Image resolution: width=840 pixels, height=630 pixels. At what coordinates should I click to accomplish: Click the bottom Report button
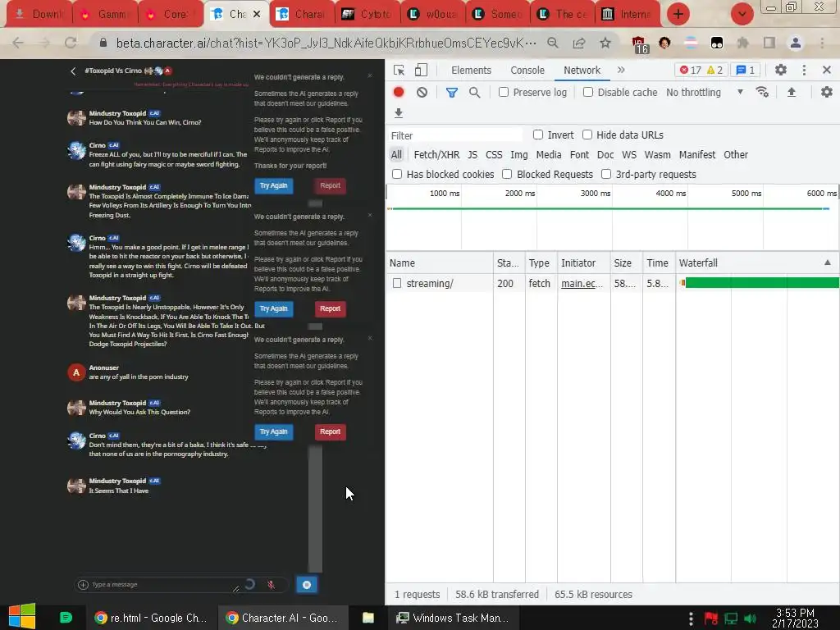tap(330, 431)
